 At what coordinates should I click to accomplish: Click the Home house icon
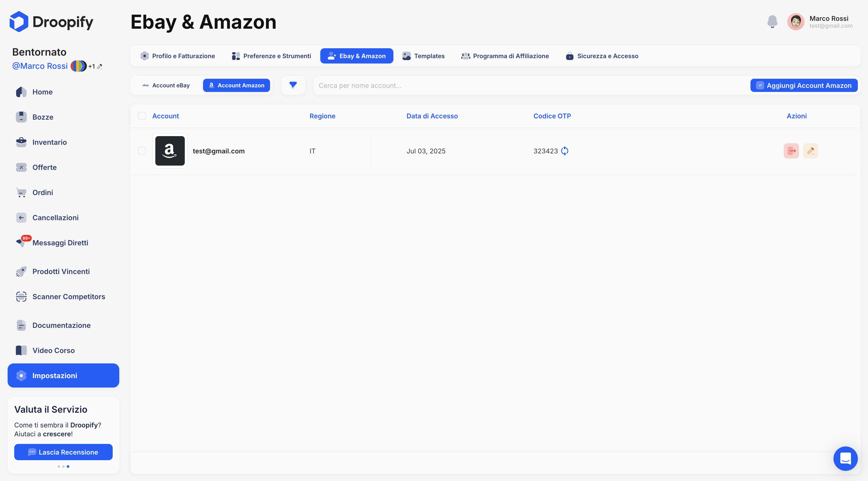click(x=21, y=92)
